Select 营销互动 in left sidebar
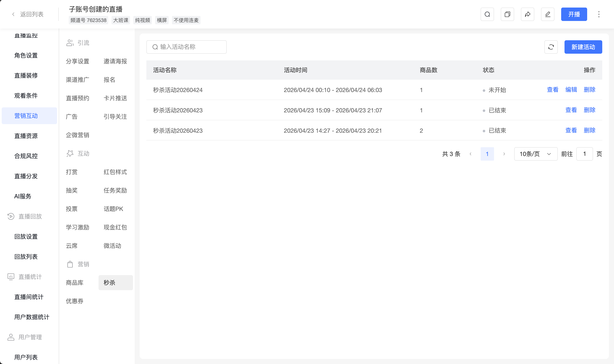614x364 pixels. click(29, 116)
